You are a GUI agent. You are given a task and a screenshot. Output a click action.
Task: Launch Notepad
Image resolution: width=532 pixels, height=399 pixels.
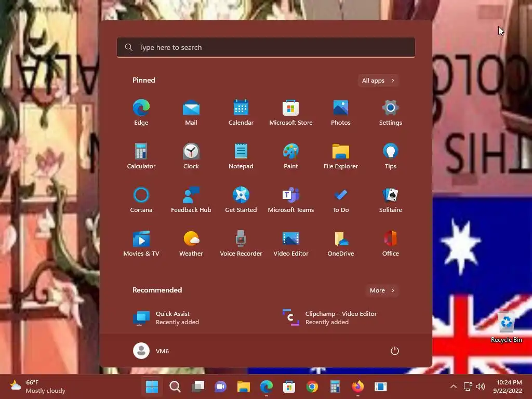(241, 156)
